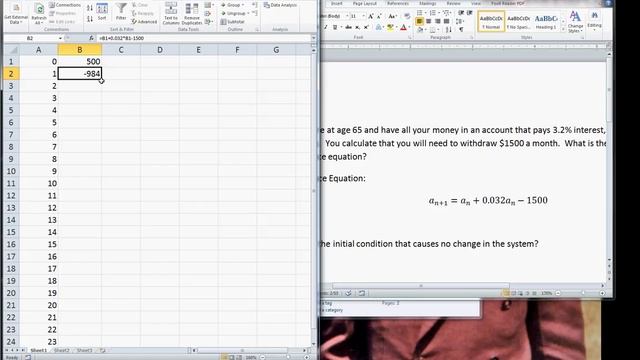Open Get External Data dropdown in Excel
The width and height of the screenshot is (640, 360).
[16, 13]
